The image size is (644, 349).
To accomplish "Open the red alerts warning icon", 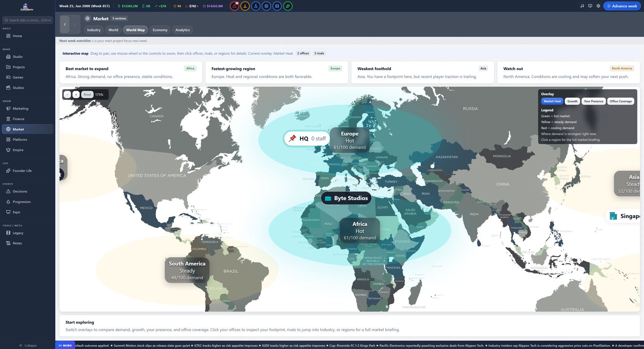I will (x=234, y=6).
